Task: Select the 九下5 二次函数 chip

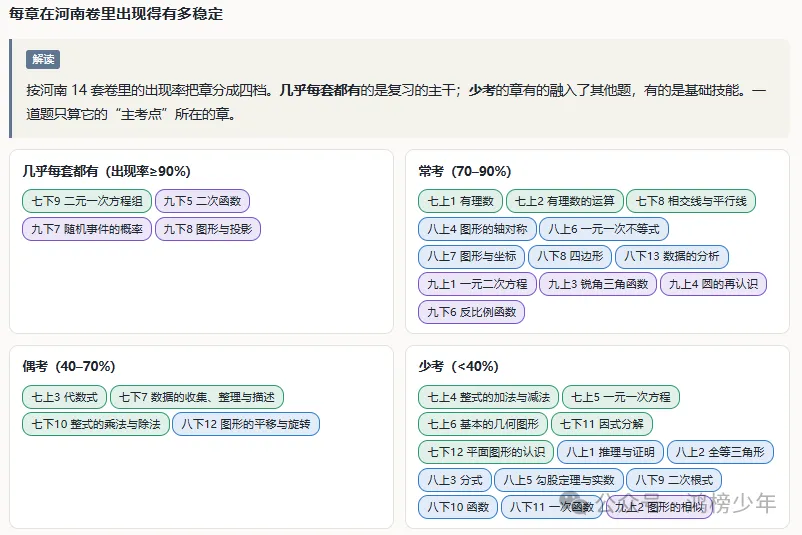Action: tap(202, 201)
